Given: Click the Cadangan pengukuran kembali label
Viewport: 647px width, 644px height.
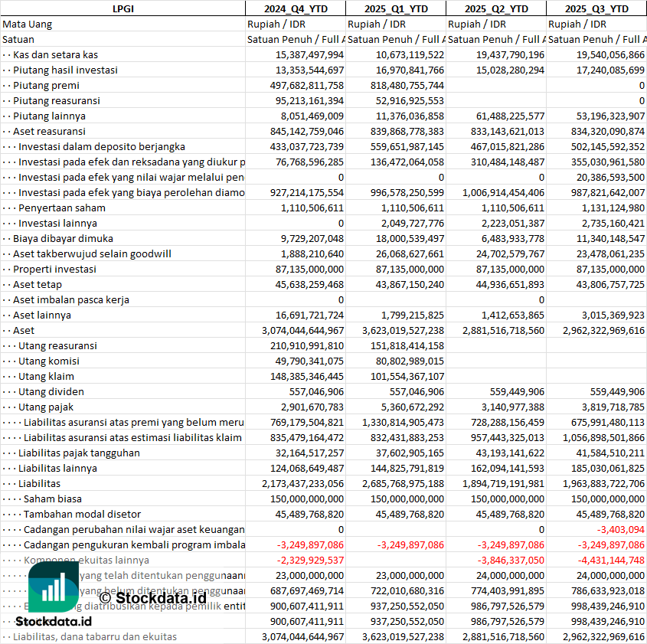Looking at the screenshot, I should pyautogui.click(x=134, y=544).
